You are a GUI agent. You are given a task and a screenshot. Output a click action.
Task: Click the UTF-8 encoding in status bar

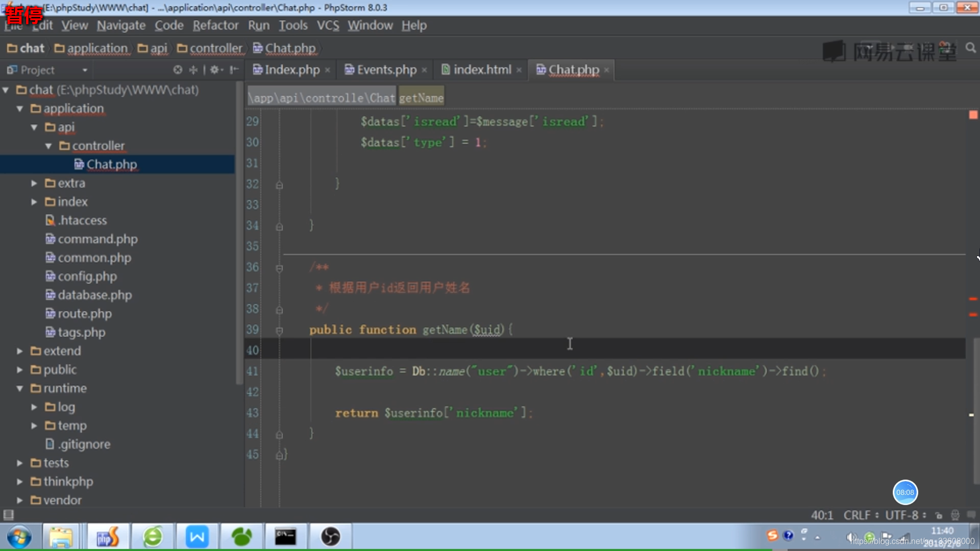(905, 515)
